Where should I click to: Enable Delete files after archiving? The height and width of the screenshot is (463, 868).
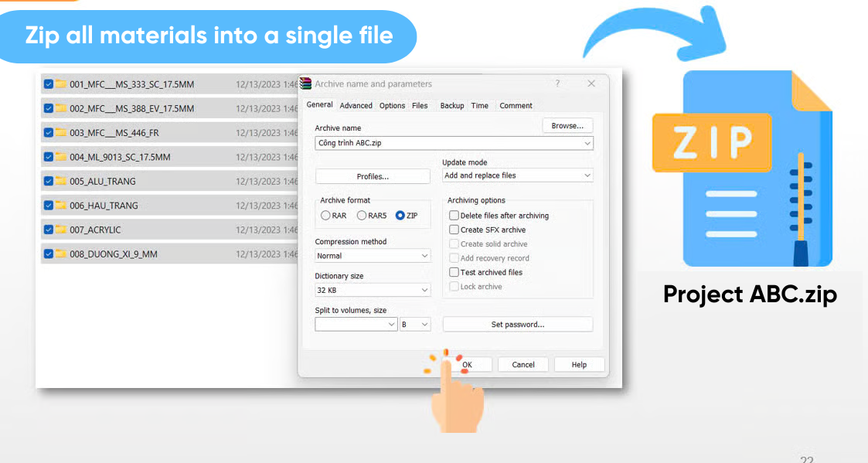coord(454,216)
